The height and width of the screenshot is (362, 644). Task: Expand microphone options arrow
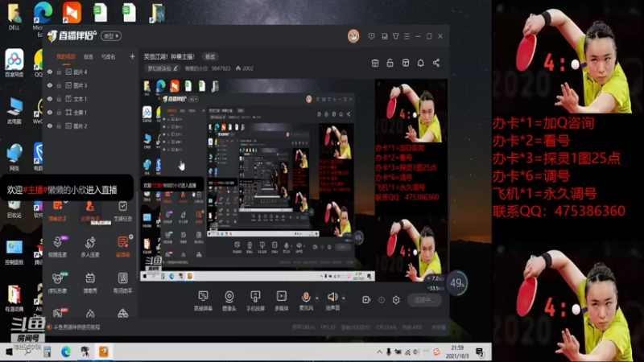316,298
